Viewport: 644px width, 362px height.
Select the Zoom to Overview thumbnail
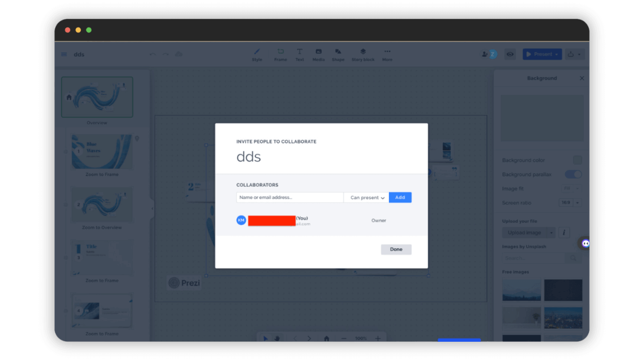102,205
